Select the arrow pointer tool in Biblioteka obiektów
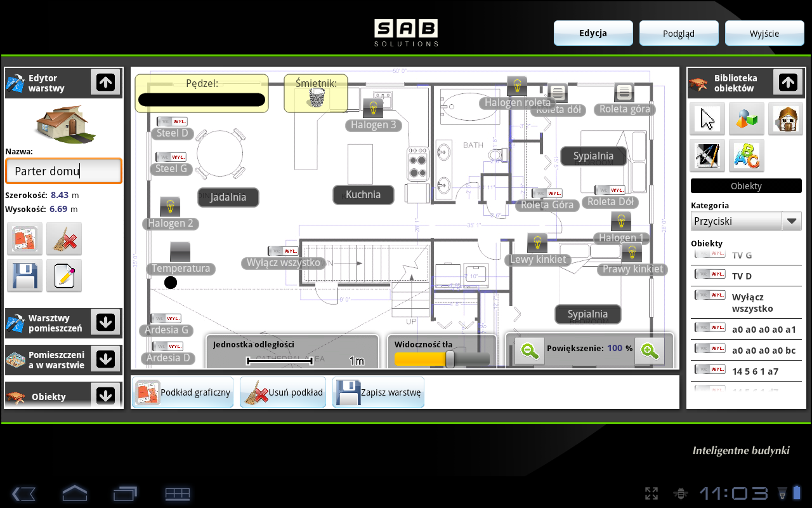Screen dimensions: 812x508 pyautogui.click(x=708, y=119)
